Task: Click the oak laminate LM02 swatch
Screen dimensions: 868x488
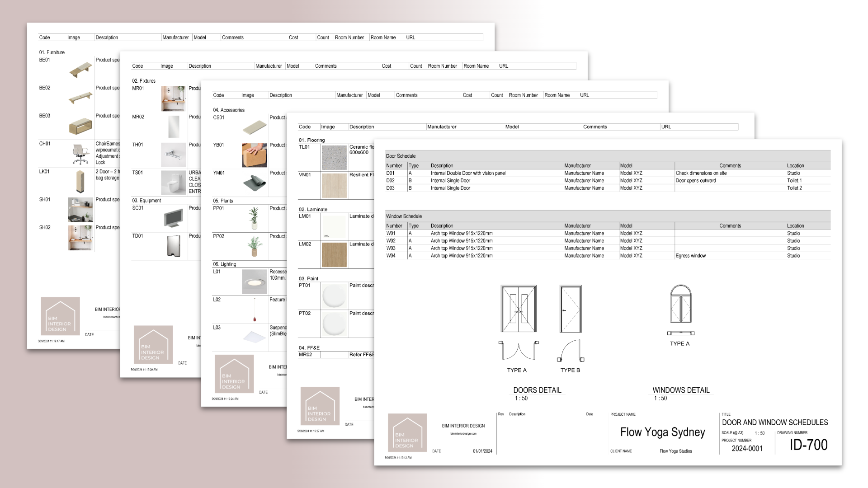Action: click(334, 254)
